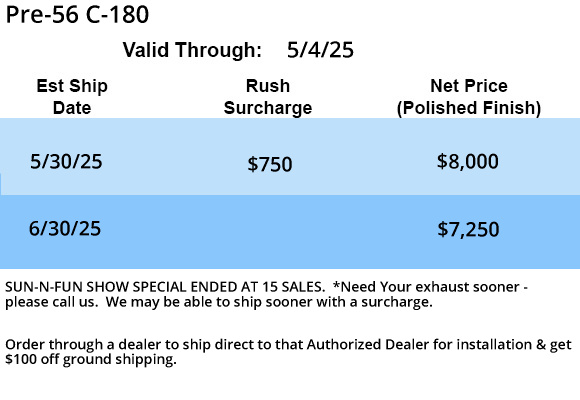Click the 5/4/25 valid-through date
The height and width of the screenshot is (400, 580).
[320, 50]
